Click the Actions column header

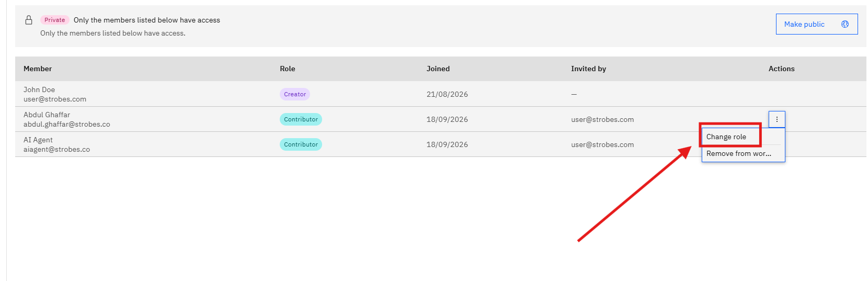click(781, 69)
